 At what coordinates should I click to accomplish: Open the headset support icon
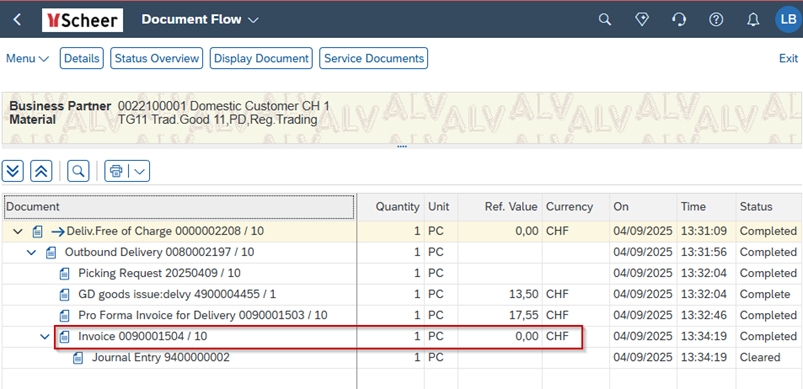(679, 19)
